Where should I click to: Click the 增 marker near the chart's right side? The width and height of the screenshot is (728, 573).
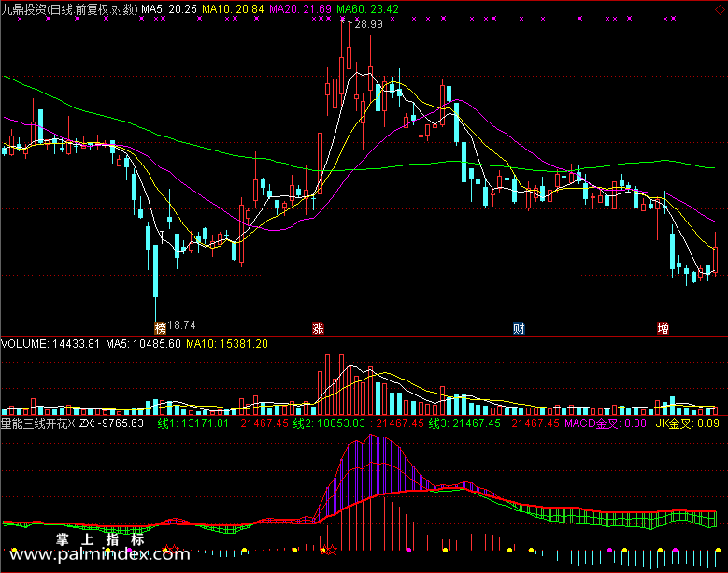[663, 329]
